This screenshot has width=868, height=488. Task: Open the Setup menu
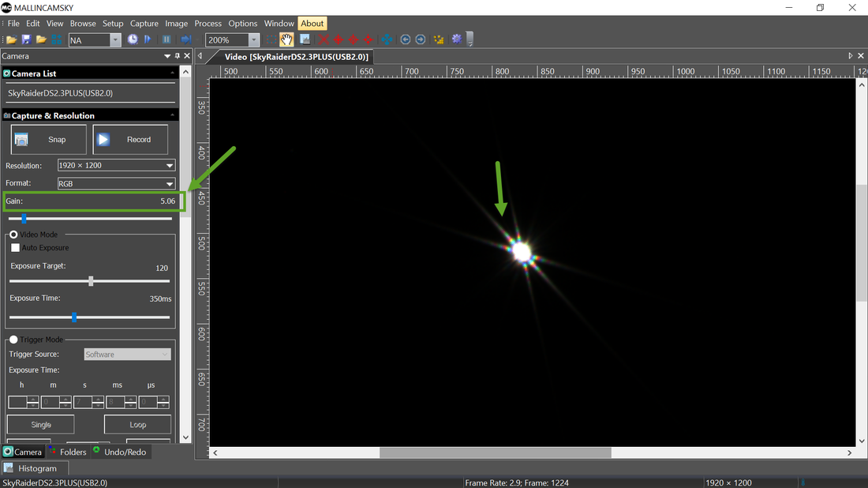tap(112, 23)
